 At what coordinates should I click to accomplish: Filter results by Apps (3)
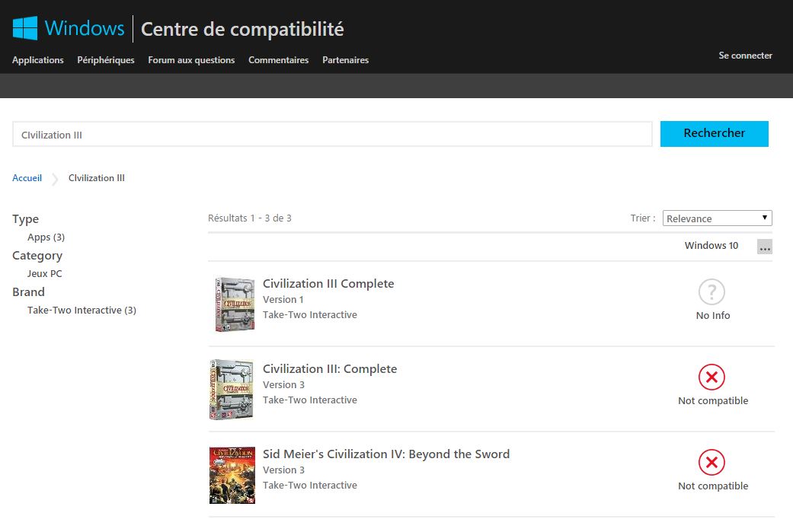click(x=46, y=237)
